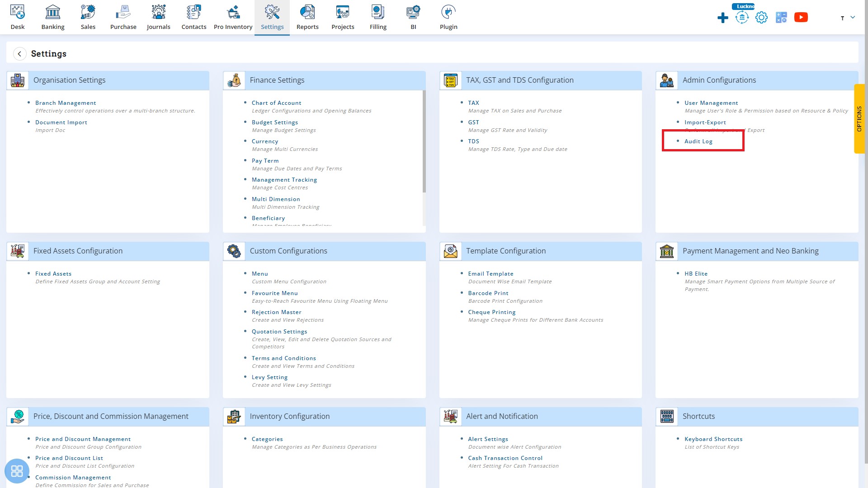This screenshot has width=868, height=488.
Task: Click the add new item plus icon
Action: [x=722, y=17]
